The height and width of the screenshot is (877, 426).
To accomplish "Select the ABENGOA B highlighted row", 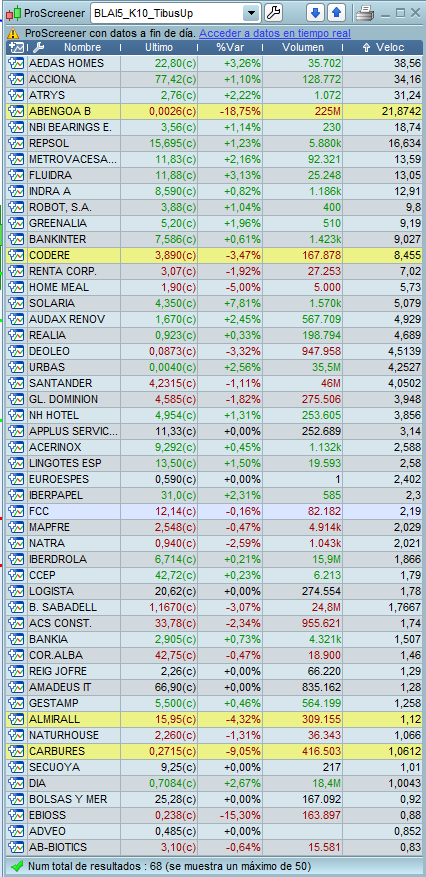I will tap(215, 111).
